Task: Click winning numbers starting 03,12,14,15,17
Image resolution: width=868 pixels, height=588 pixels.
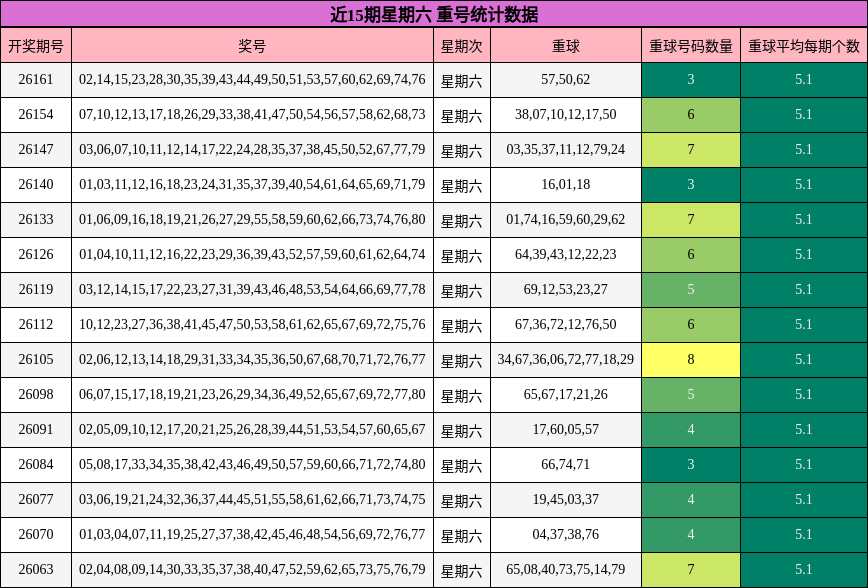Action: [x=252, y=290]
